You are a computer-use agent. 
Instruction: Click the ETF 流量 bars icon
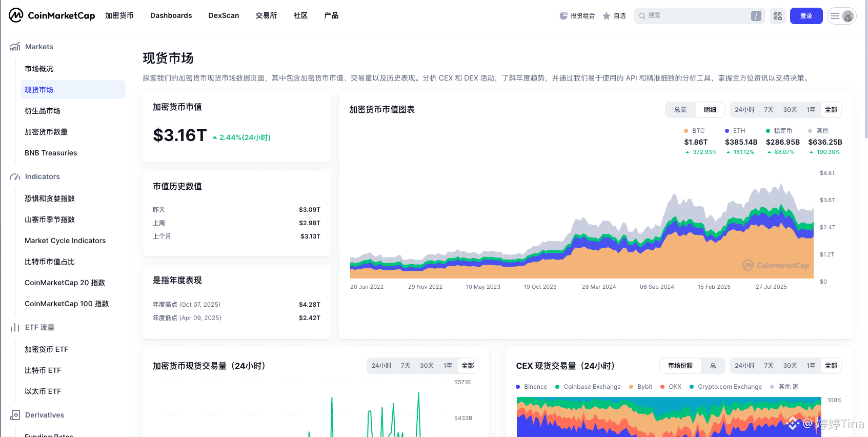(15, 327)
